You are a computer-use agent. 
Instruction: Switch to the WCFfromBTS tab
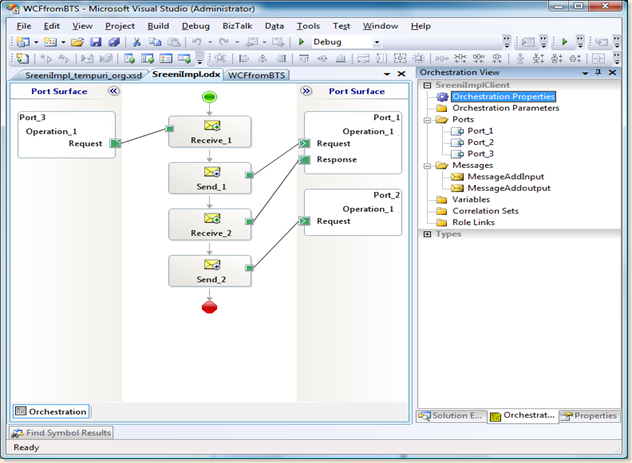pos(256,75)
